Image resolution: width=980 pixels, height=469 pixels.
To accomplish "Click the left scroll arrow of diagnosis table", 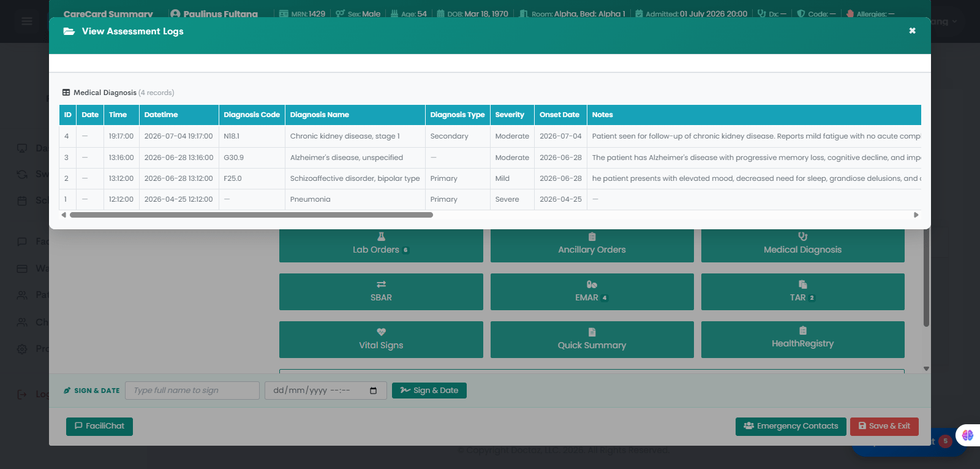I will click(x=64, y=215).
